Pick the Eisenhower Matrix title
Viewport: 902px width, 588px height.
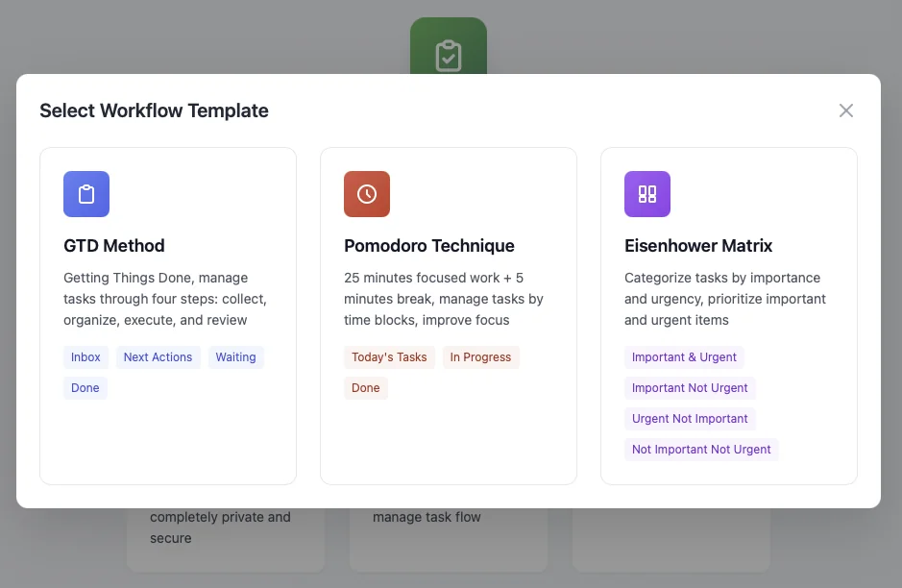(x=698, y=246)
